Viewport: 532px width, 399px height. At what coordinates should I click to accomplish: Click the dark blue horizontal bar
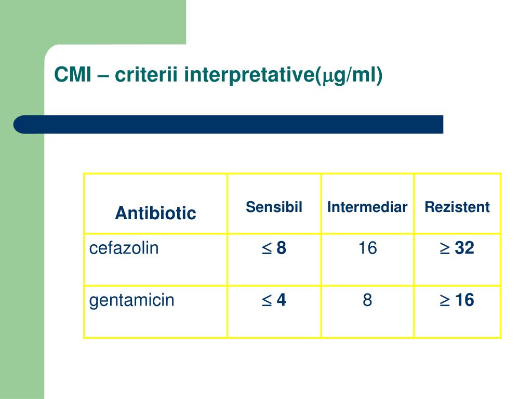[228, 125]
